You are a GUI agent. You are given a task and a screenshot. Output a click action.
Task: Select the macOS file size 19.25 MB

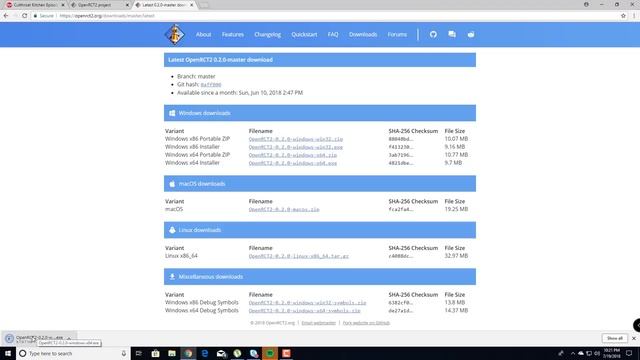click(x=456, y=209)
